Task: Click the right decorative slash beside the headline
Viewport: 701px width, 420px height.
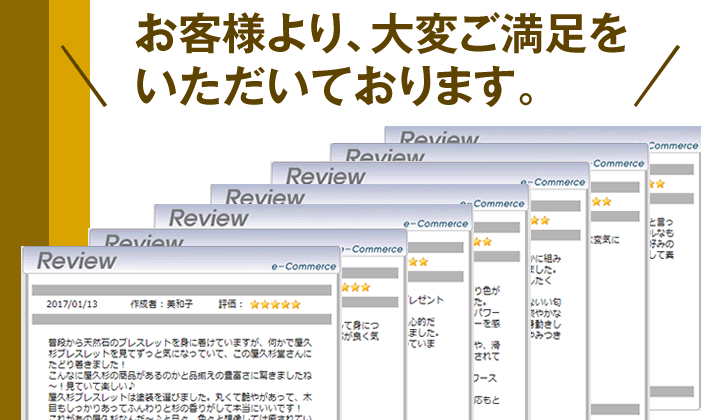Action: [x=656, y=73]
